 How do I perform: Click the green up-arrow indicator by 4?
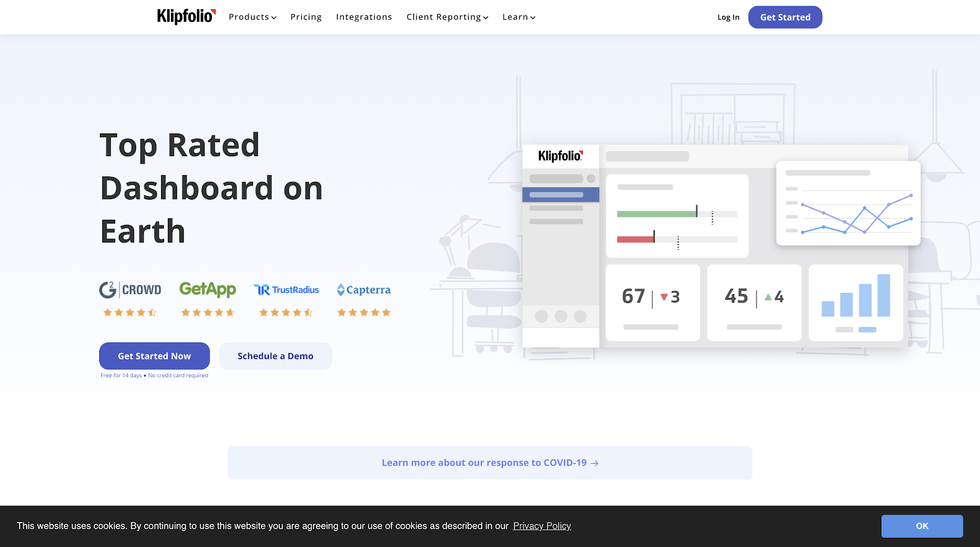(768, 297)
